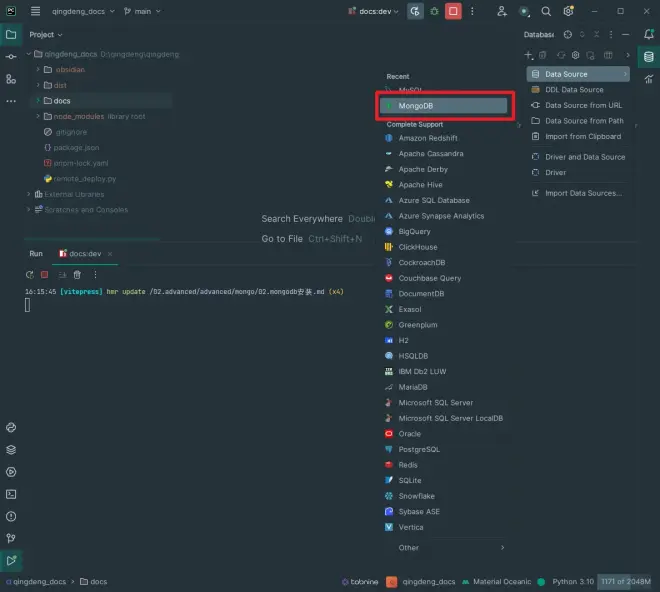Select Driver and Data Source
This screenshot has height=592, width=660.
click(578, 157)
